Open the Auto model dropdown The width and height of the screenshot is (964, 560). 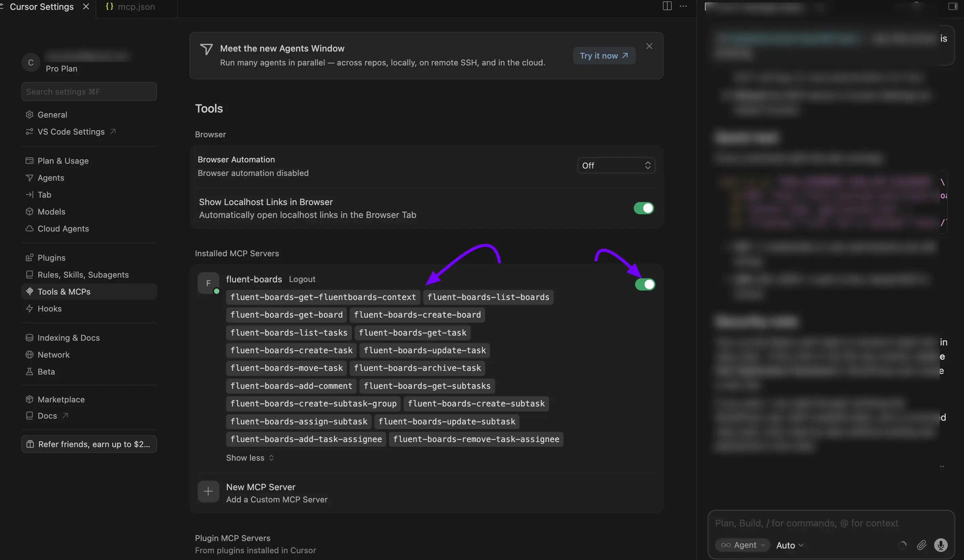click(x=790, y=545)
